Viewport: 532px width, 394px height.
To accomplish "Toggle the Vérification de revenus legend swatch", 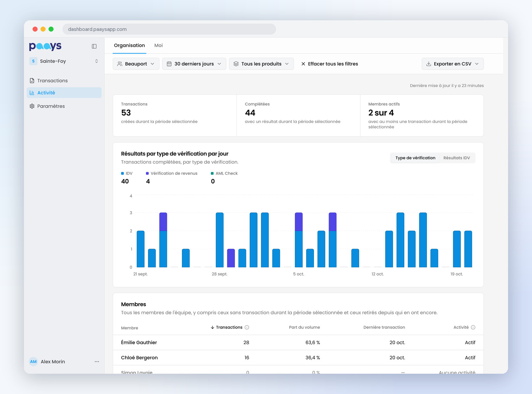I will [x=147, y=174].
